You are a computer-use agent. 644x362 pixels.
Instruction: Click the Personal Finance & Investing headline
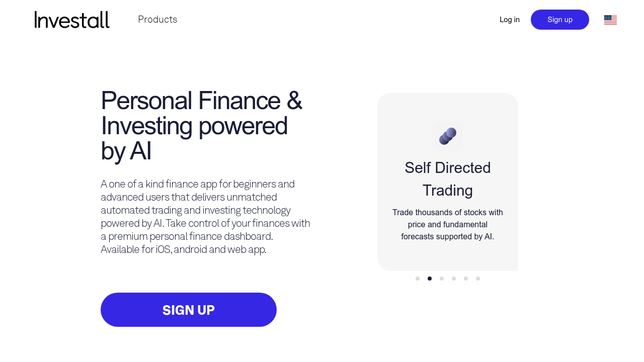[x=201, y=126]
